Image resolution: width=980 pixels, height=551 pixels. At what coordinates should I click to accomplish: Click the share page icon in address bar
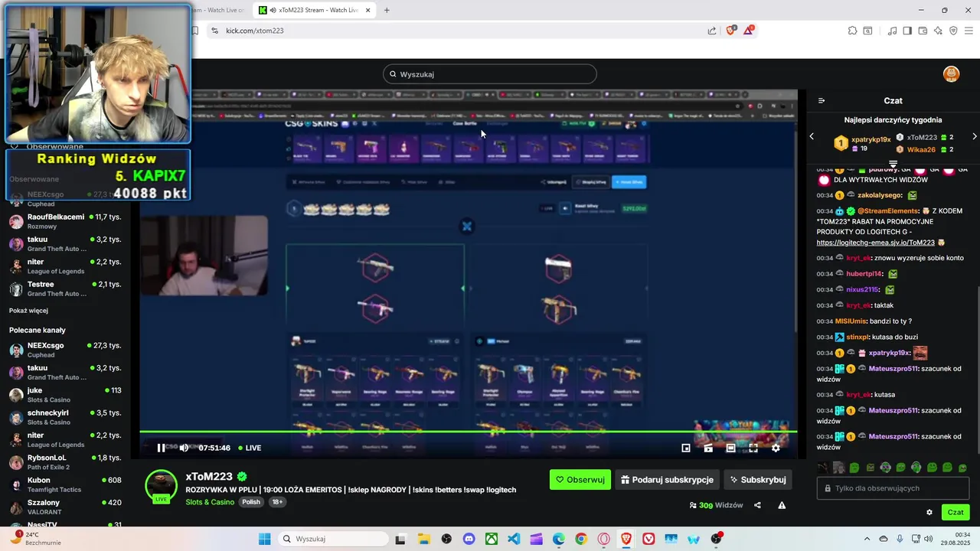(712, 31)
